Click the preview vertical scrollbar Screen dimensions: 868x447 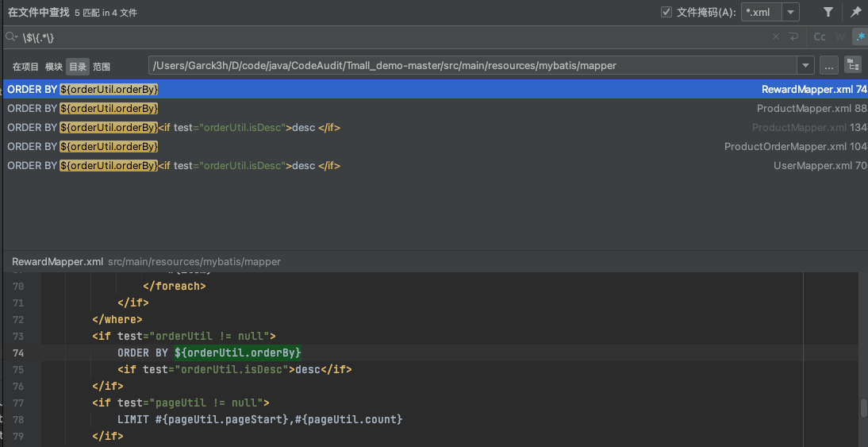(x=863, y=408)
